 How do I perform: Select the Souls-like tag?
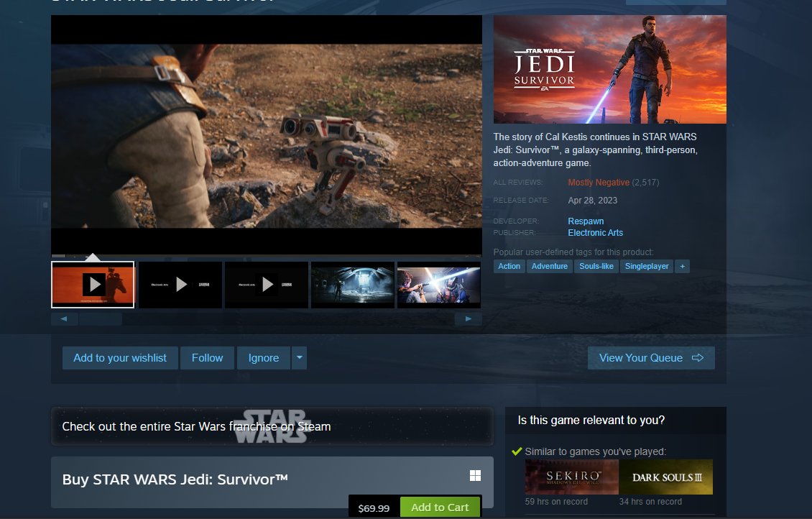(596, 266)
